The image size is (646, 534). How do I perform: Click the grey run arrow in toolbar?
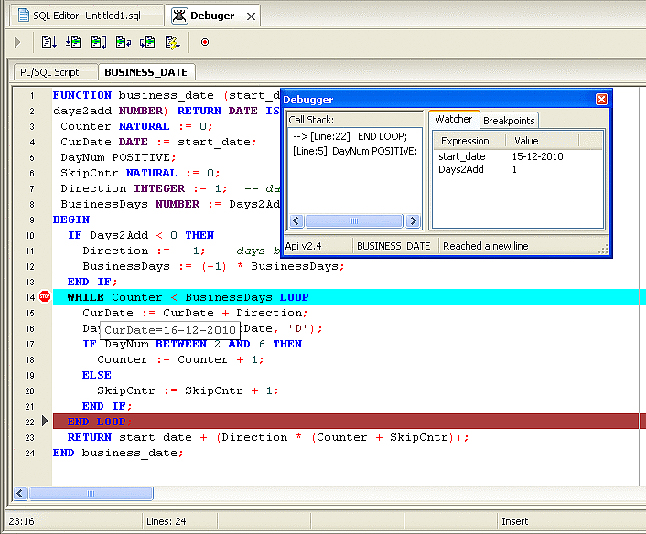(16, 42)
